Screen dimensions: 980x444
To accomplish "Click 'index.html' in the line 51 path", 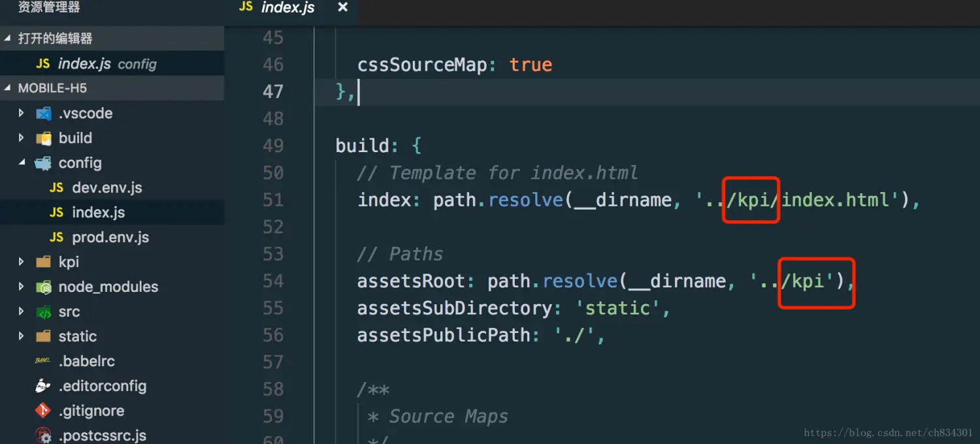I will [x=836, y=200].
